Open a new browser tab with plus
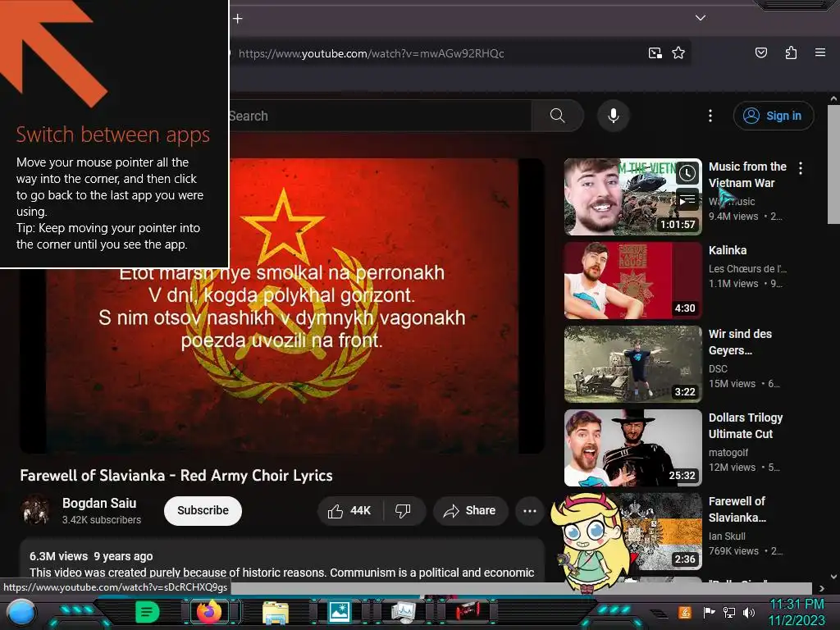 [238, 19]
